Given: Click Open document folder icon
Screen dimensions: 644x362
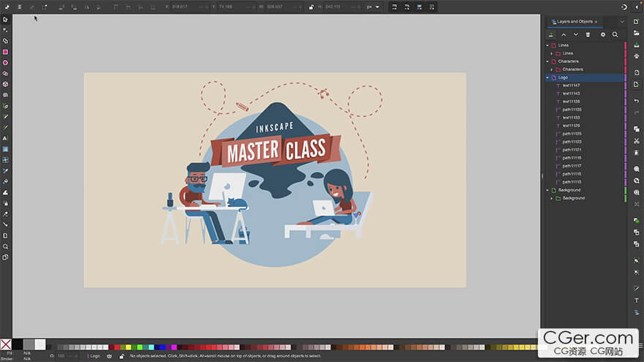Looking at the screenshot, I should click(x=636, y=33).
